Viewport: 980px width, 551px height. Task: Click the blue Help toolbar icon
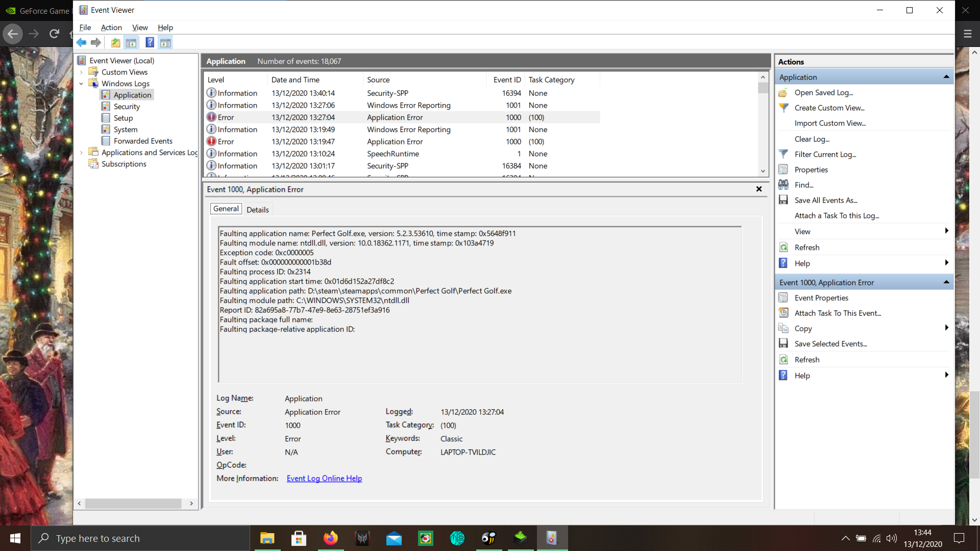(150, 43)
